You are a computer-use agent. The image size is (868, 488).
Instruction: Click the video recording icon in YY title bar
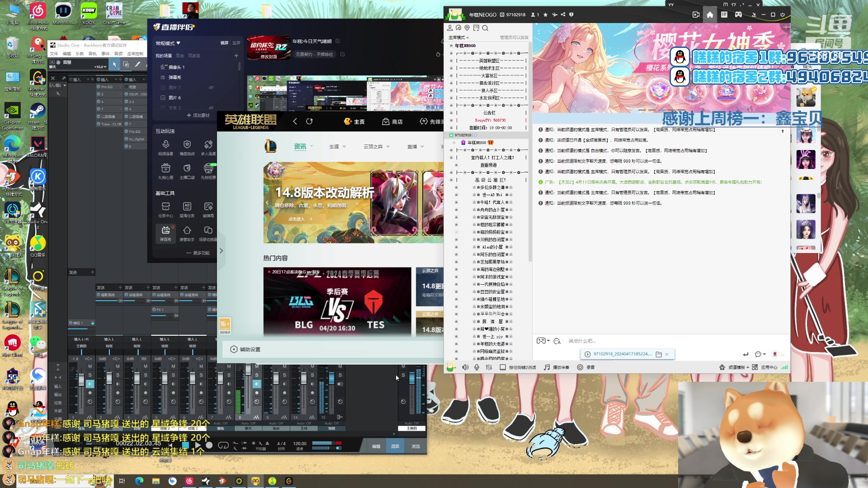tap(696, 14)
